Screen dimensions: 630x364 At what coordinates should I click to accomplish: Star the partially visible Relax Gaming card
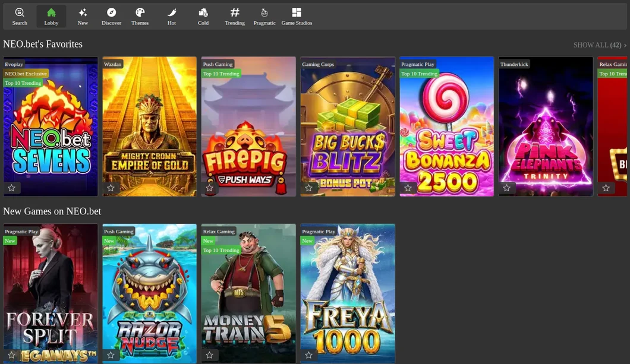tap(606, 188)
